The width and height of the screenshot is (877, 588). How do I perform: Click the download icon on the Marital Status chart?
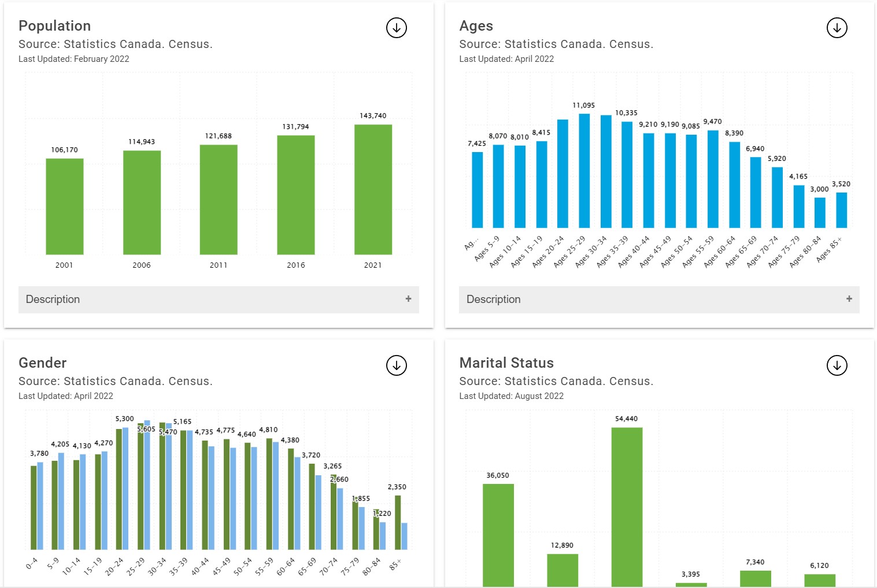click(837, 365)
